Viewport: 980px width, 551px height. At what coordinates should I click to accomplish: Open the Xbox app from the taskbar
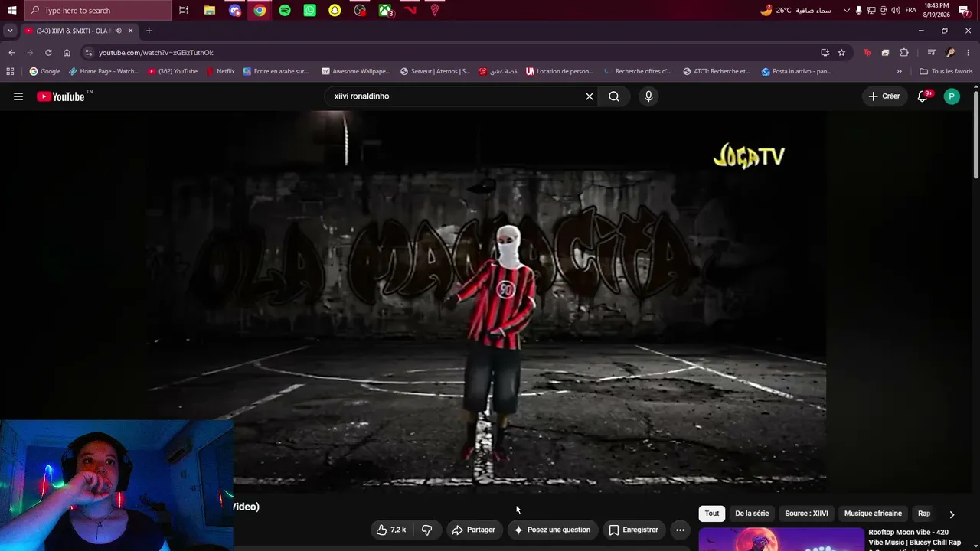(x=385, y=10)
